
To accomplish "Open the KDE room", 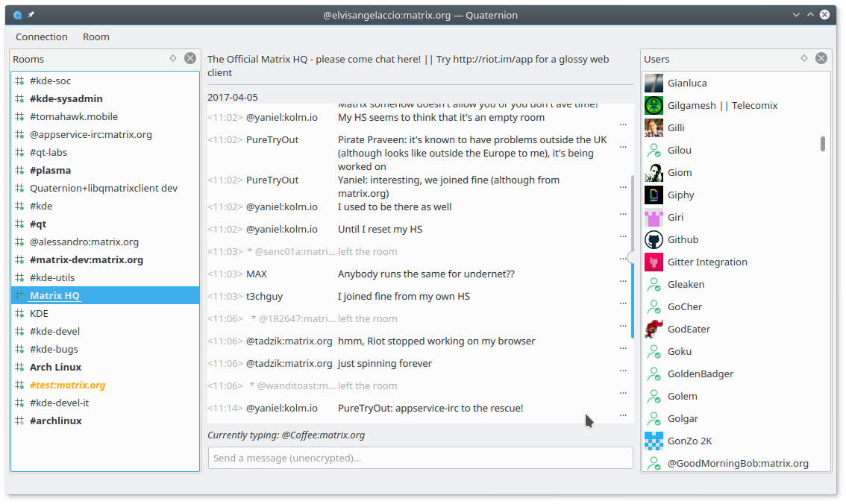I will 105,313.
